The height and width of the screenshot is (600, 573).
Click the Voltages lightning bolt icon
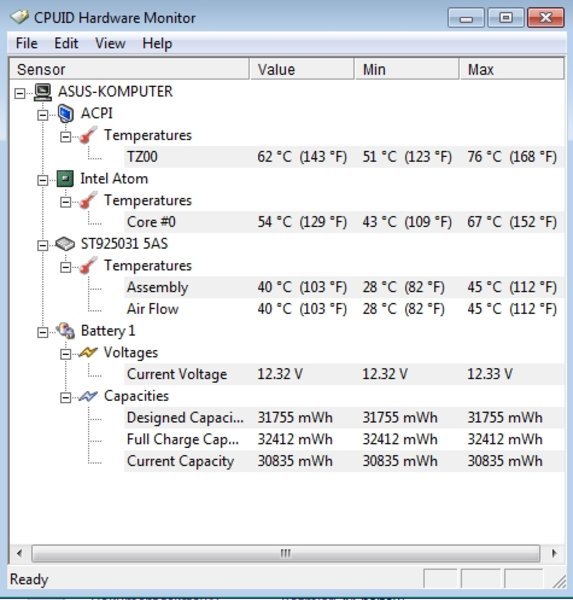[88, 352]
